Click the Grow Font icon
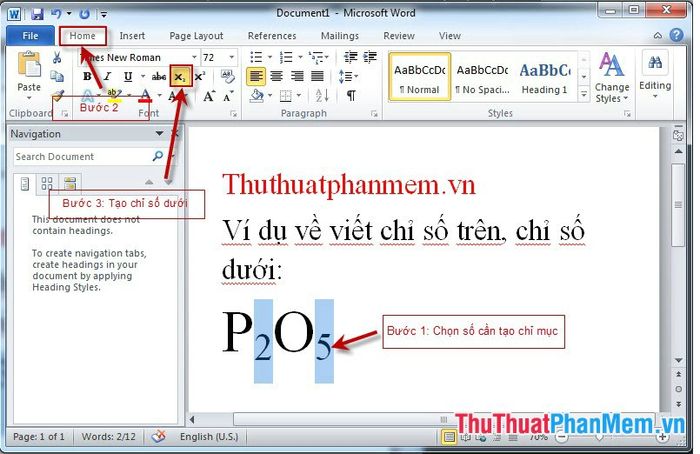The image size is (700, 454). 208,96
